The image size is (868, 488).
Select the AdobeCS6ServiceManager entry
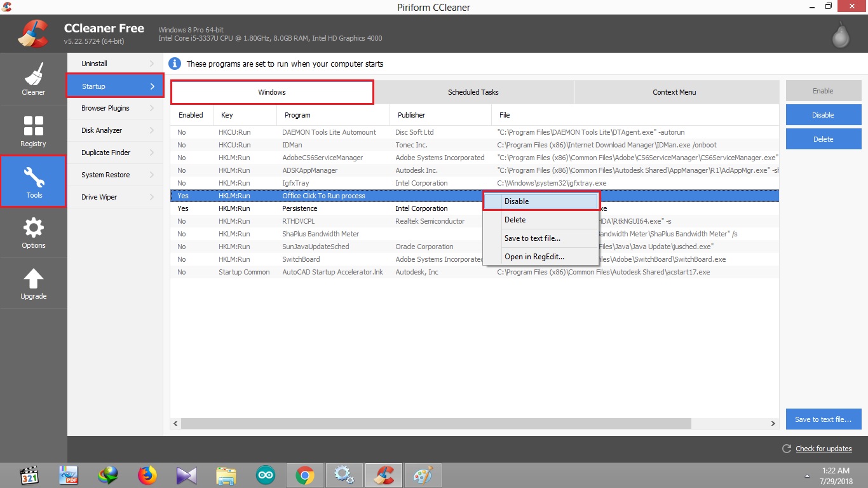coord(475,158)
